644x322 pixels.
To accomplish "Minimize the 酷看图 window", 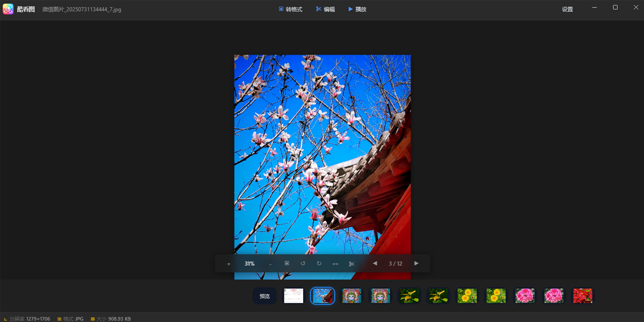I will [595, 8].
